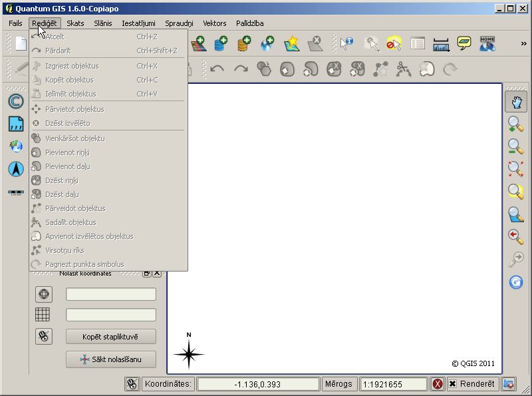Image resolution: width=532 pixels, height=396 pixels.
Task: Open the Iestatījumi menu
Action: pyautogui.click(x=138, y=23)
